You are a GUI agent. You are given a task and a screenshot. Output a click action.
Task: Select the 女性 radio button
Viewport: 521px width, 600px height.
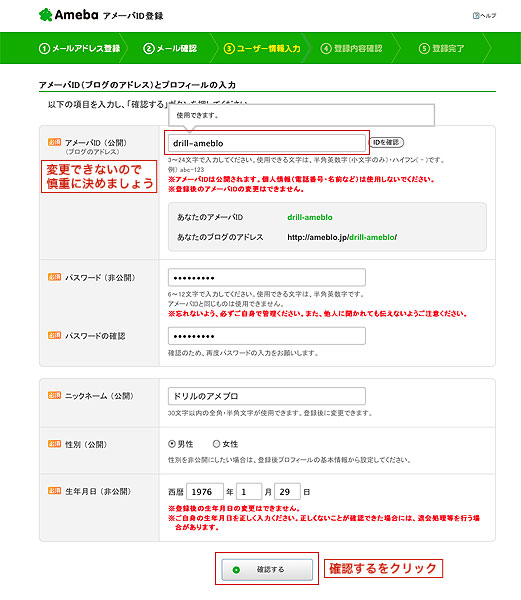point(216,444)
